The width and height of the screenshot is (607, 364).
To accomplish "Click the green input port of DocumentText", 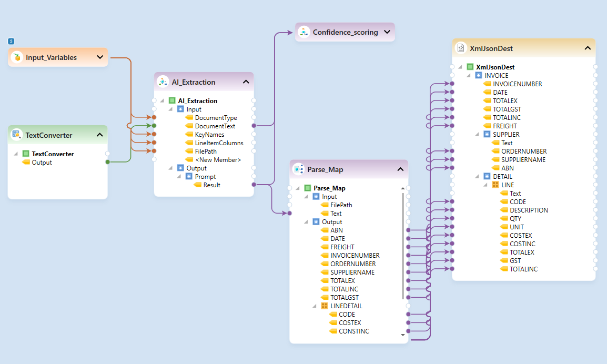I will pyautogui.click(x=154, y=126).
